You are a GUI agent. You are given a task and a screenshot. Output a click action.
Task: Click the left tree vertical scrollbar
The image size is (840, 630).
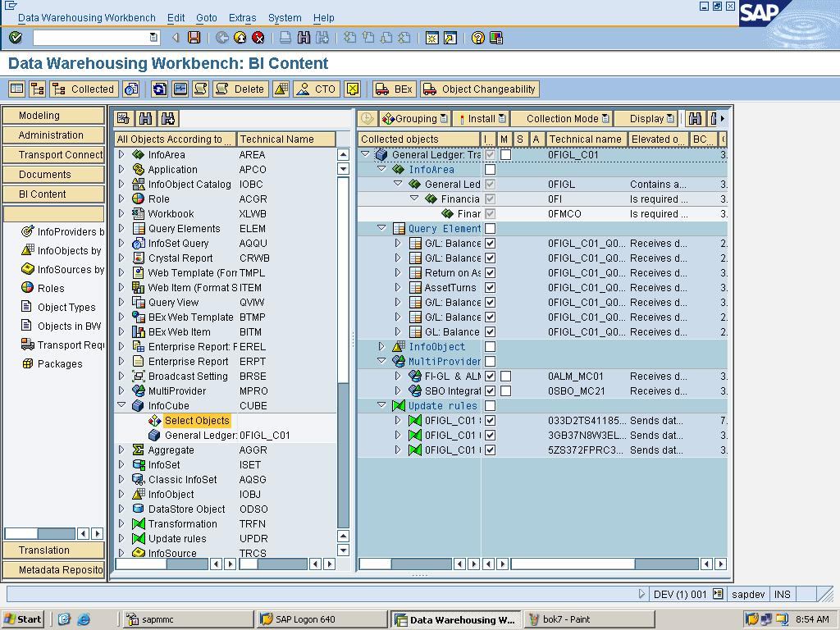[344, 353]
